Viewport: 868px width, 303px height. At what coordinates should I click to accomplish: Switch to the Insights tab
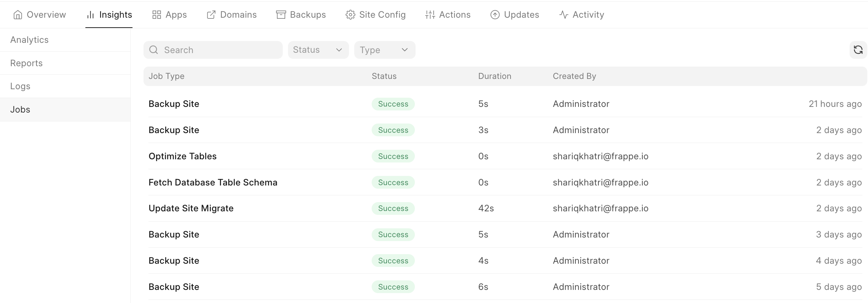click(x=109, y=15)
